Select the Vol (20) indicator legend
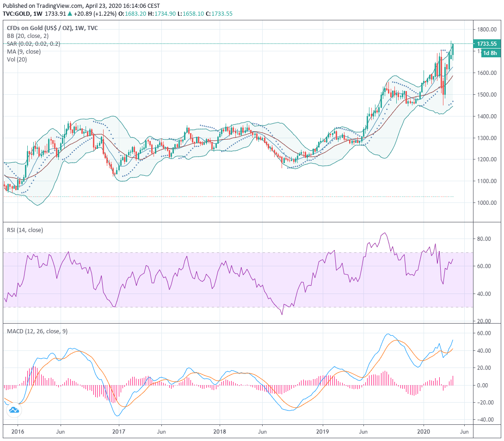Viewport: 504px width, 441px height. coord(17,60)
